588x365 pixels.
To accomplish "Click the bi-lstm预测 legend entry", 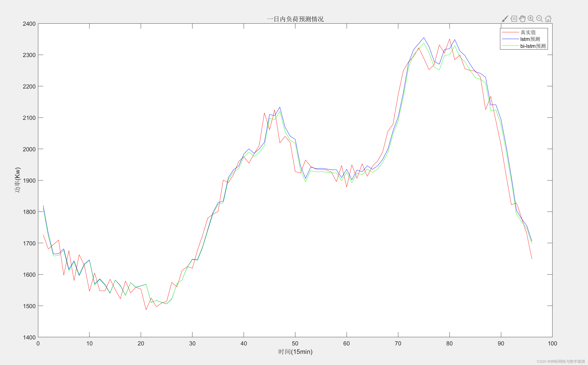I will point(533,46).
